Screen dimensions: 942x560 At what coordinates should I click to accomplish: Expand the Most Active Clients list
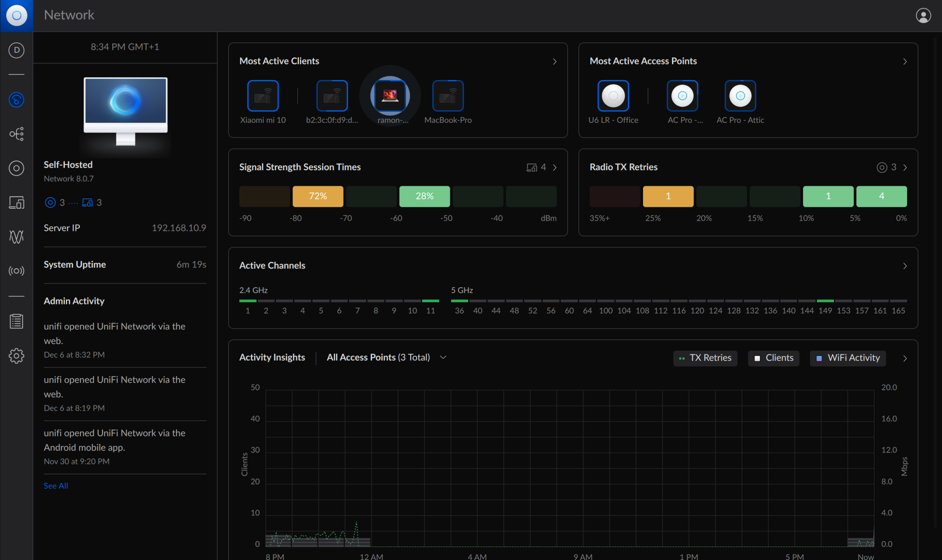(x=554, y=61)
